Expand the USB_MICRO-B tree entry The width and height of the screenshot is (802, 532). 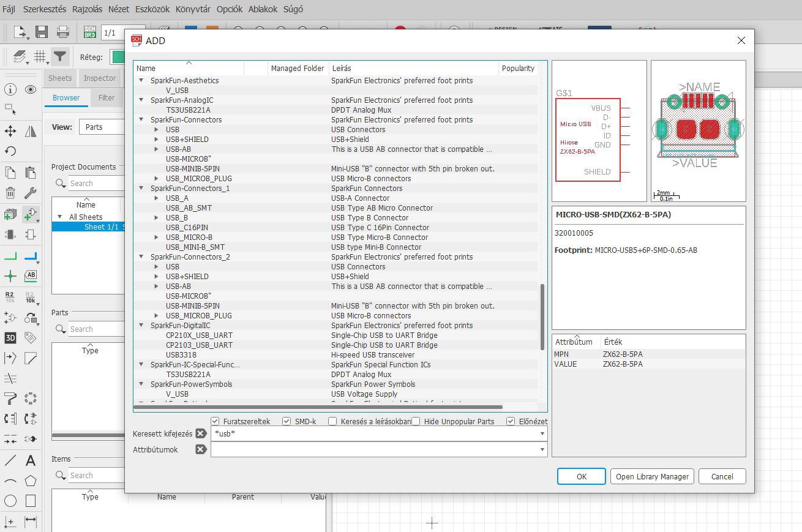click(156, 238)
